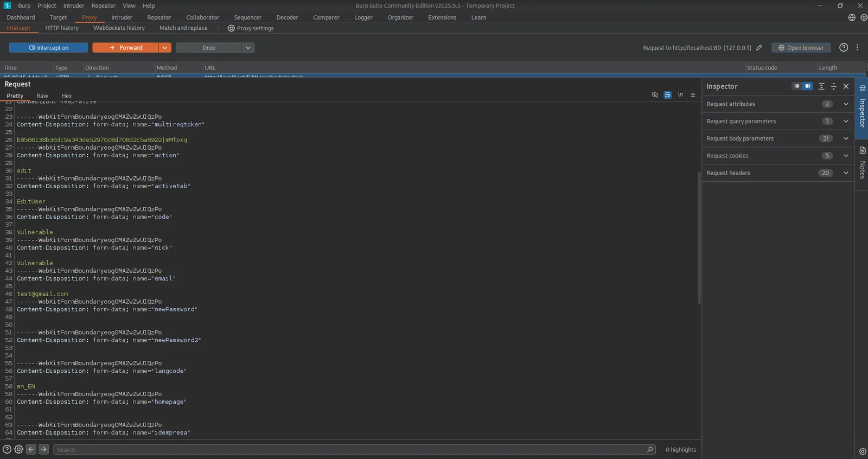Viewport: 868px width, 459px height.
Task: Open the Logger tab
Action: [x=363, y=17]
